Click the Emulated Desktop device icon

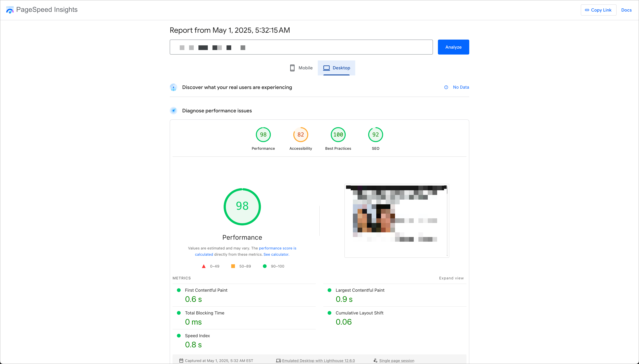pyautogui.click(x=278, y=361)
